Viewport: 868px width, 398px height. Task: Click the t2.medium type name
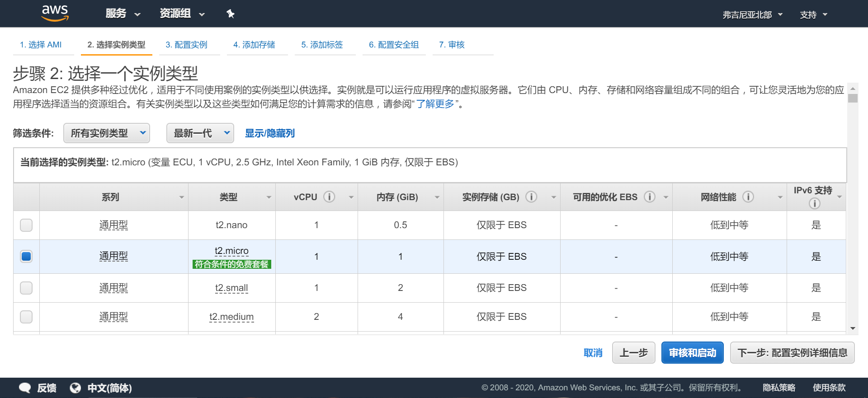231,317
